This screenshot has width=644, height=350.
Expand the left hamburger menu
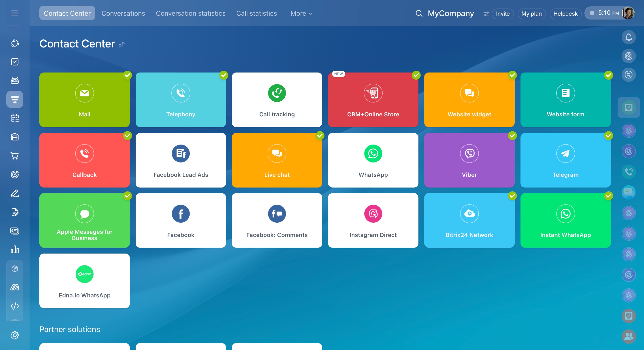15,13
